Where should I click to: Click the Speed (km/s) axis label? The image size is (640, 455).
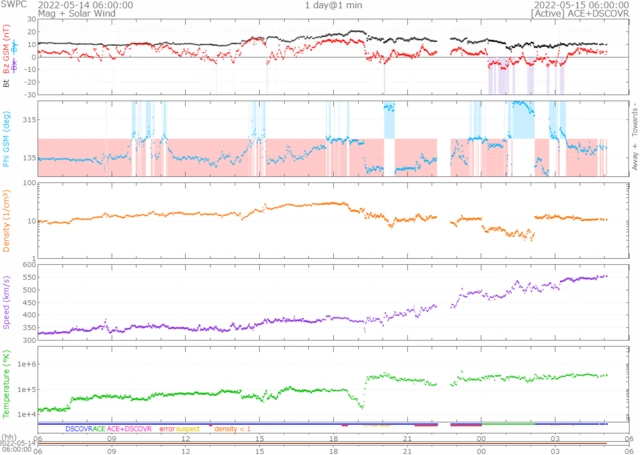(6, 302)
